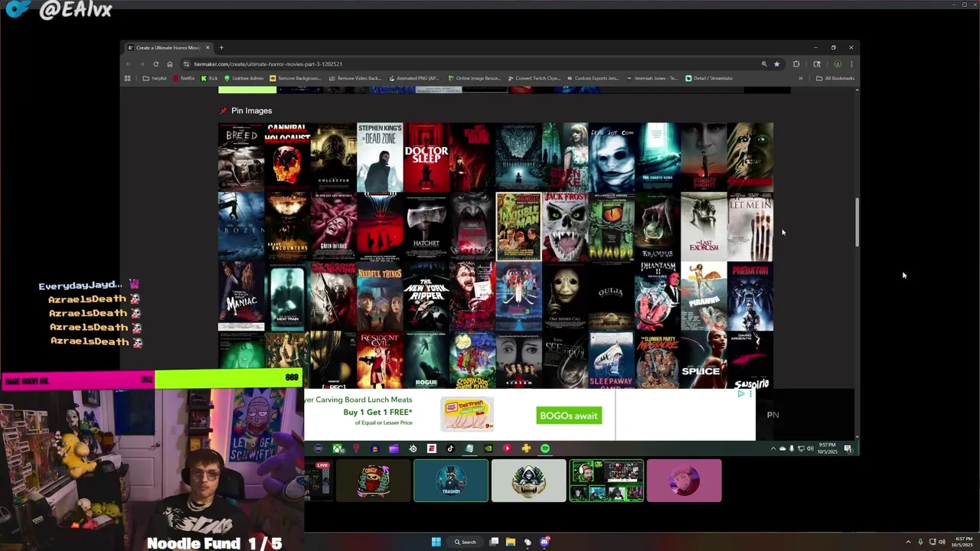Open the All Bookmarks folder
The width and height of the screenshot is (980, 551).
(835, 78)
